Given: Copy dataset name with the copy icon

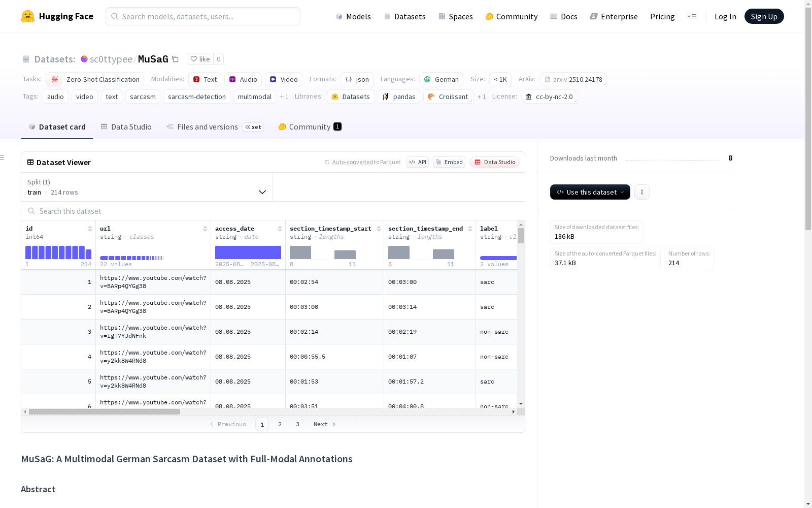Looking at the screenshot, I should 175,59.
